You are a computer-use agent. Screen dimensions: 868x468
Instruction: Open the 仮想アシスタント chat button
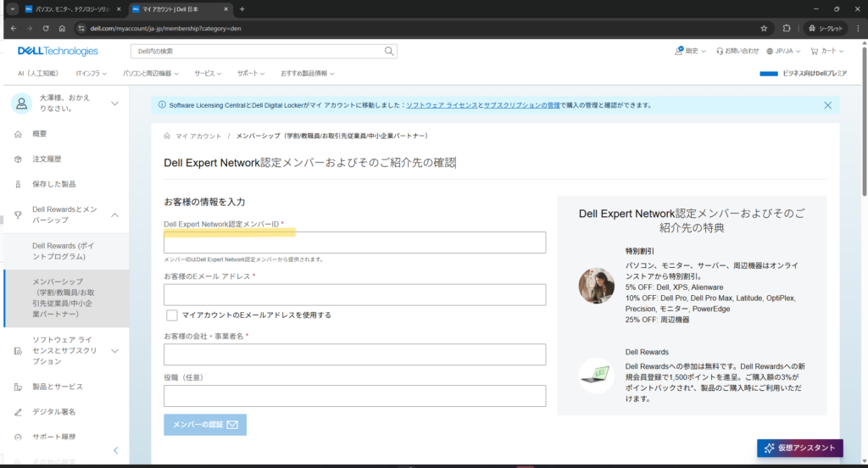[x=799, y=448]
